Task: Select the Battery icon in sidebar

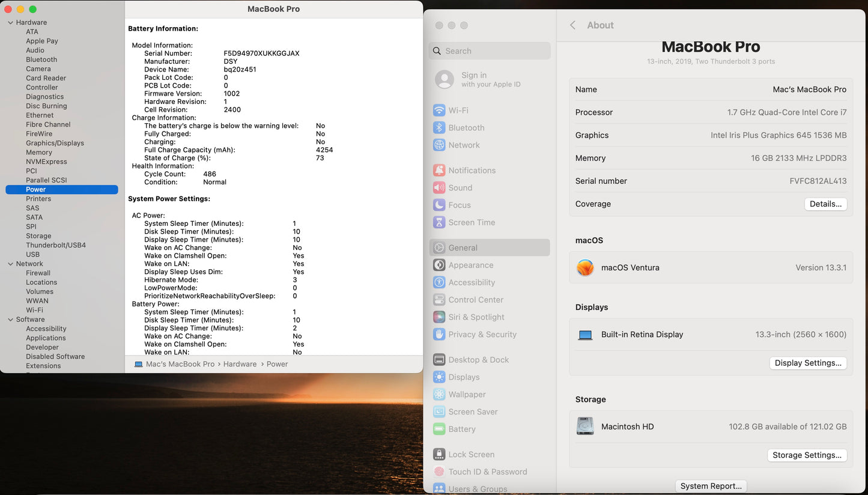Action: (x=439, y=430)
